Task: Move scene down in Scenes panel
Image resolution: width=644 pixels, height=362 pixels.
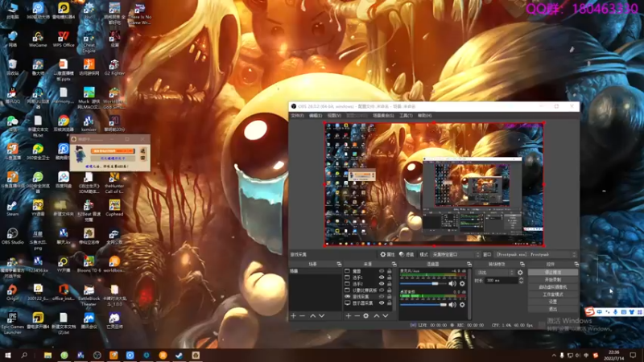Action: 321,315
